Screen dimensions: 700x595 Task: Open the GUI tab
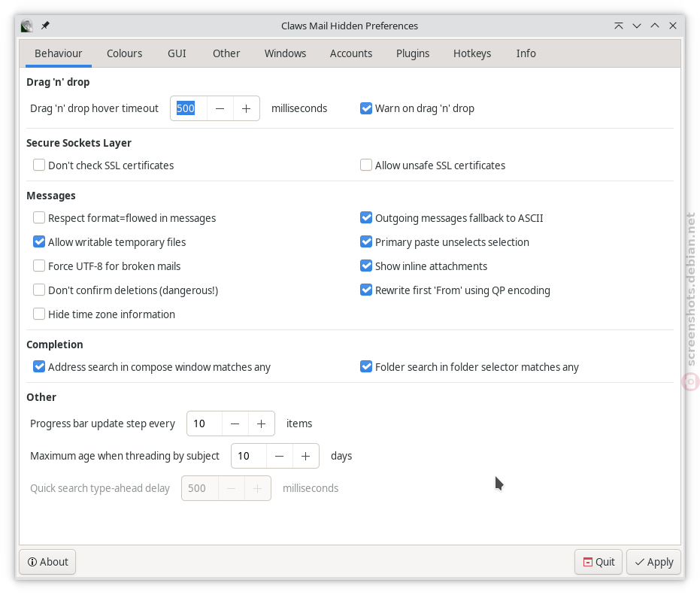coord(177,53)
